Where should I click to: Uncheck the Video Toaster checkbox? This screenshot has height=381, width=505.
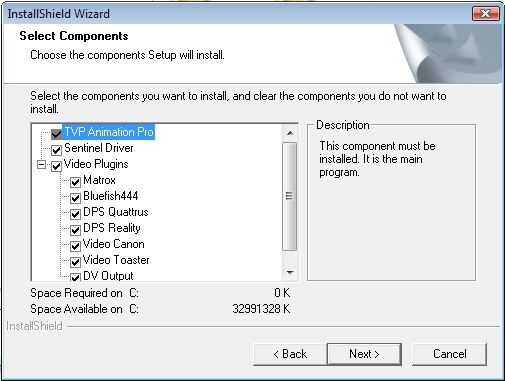(x=75, y=262)
